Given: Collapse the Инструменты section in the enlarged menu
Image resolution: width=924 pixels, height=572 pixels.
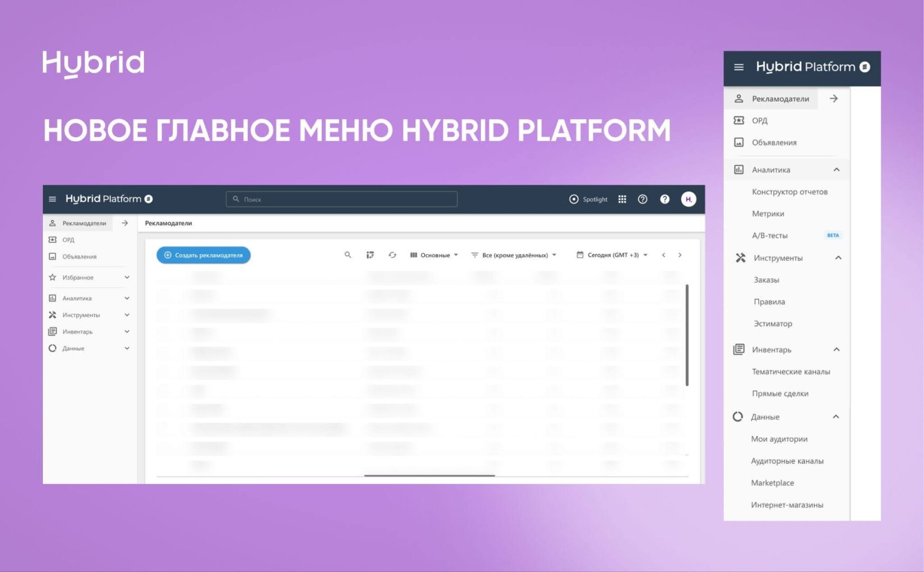Looking at the screenshot, I should tap(838, 258).
